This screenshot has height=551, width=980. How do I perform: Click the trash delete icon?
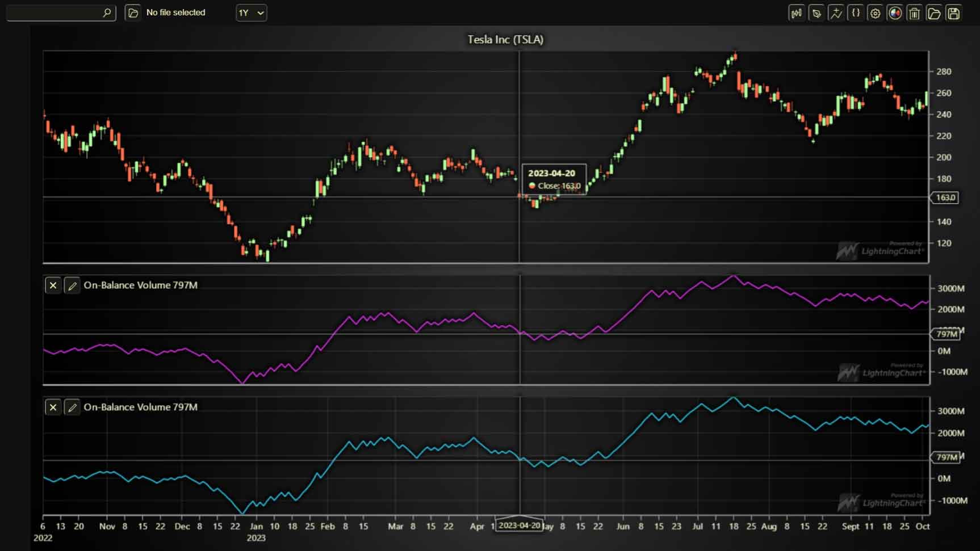coord(914,13)
